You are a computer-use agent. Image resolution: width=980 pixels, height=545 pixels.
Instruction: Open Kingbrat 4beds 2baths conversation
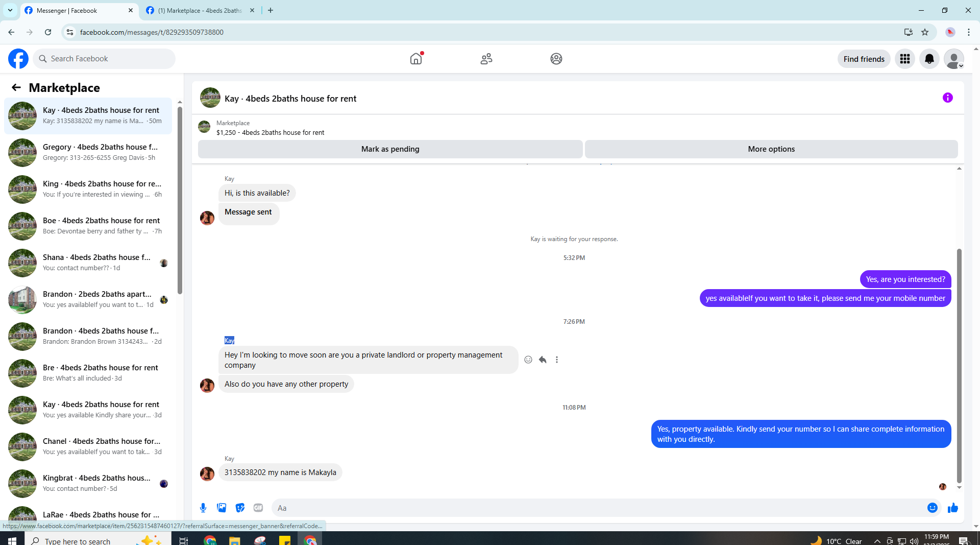[88, 483]
